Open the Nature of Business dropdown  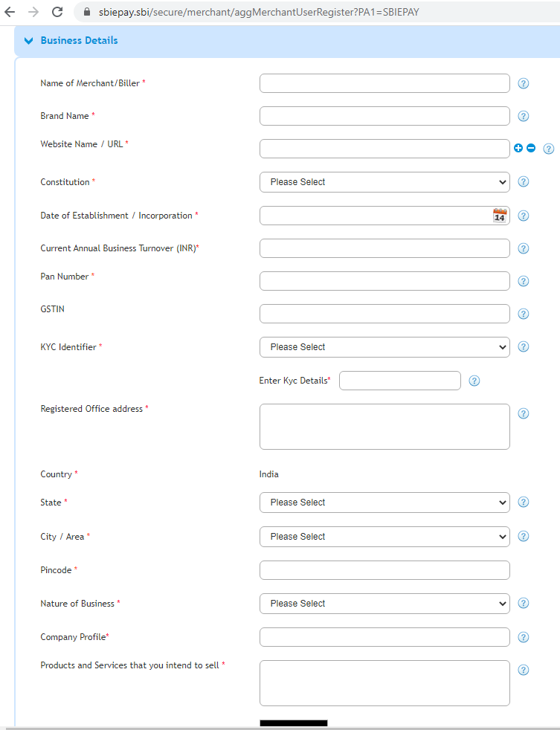(384, 603)
